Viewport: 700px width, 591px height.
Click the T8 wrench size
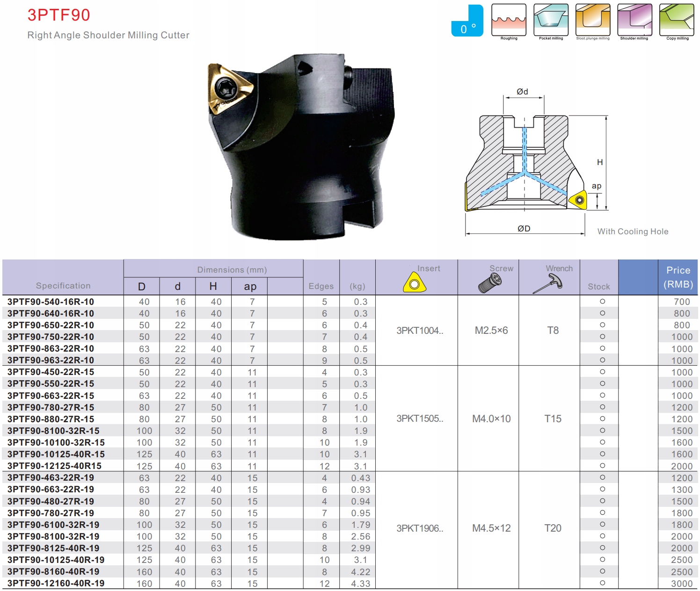click(x=553, y=331)
